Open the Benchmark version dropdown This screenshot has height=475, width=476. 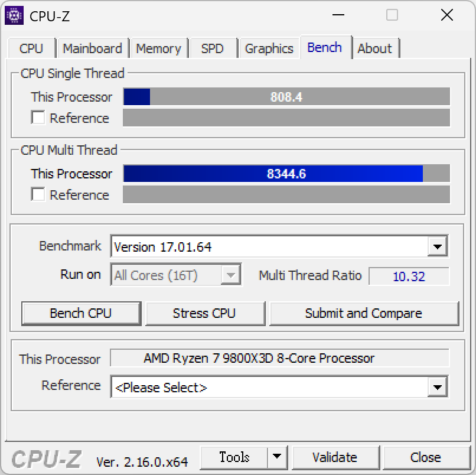pyautogui.click(x=438, y=246)
